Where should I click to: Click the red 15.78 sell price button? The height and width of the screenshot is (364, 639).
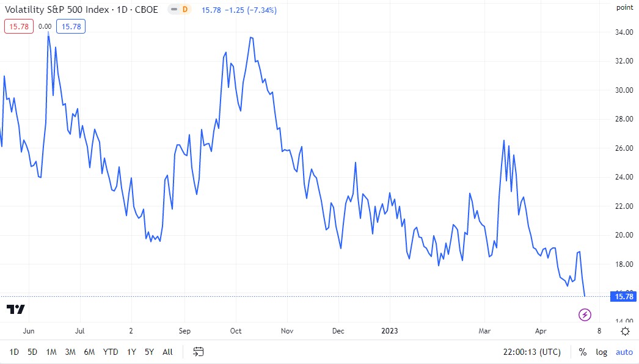[x=19, y=26]
